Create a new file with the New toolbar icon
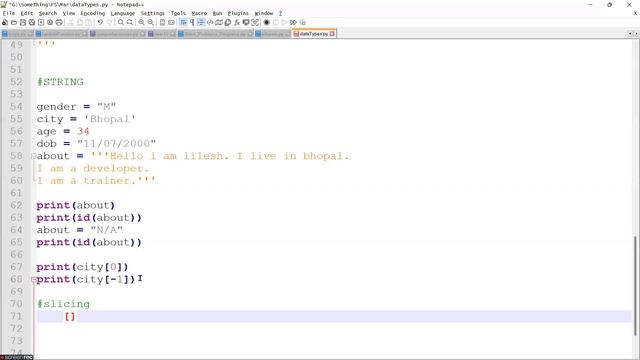Screen dimensions: 640x360 pos(5,22)
